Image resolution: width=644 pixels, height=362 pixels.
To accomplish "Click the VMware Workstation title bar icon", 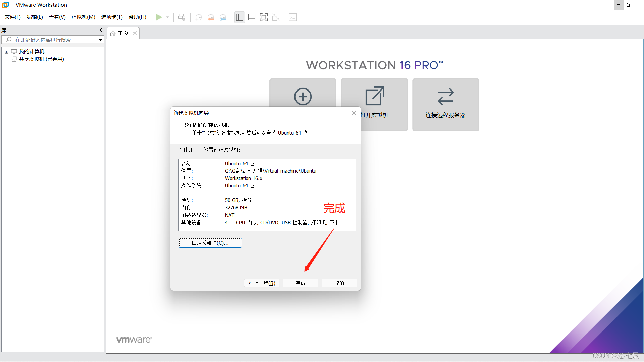I will tap(5, 5).
